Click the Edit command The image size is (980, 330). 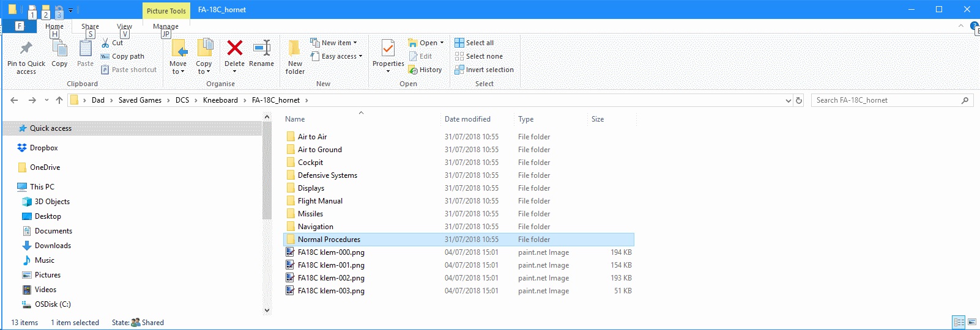pos(420,56)
